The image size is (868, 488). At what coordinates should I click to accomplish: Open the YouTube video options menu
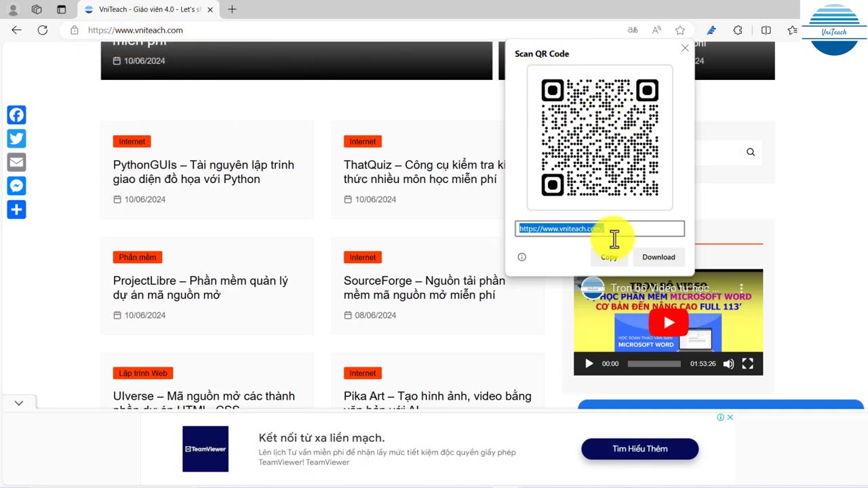(742, 288)
